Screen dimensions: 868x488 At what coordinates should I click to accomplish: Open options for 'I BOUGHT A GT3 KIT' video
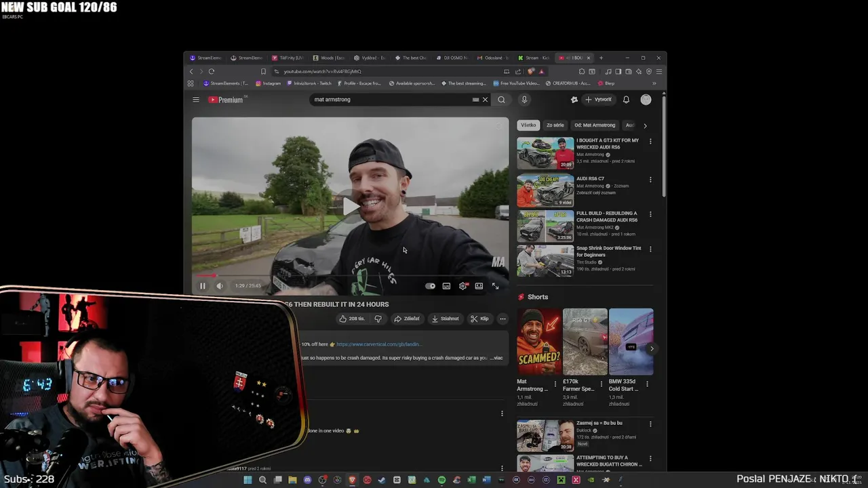[x=650, y=142]
